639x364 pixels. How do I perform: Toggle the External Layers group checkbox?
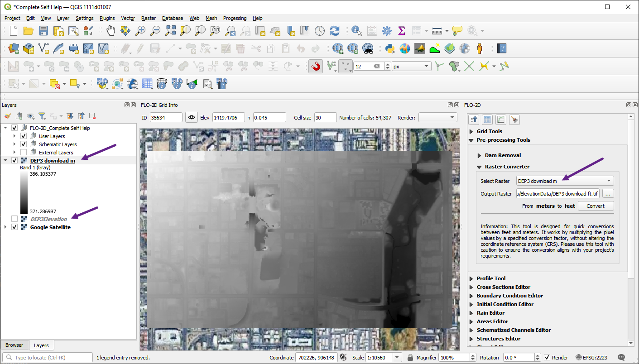[x=24, y=153]
